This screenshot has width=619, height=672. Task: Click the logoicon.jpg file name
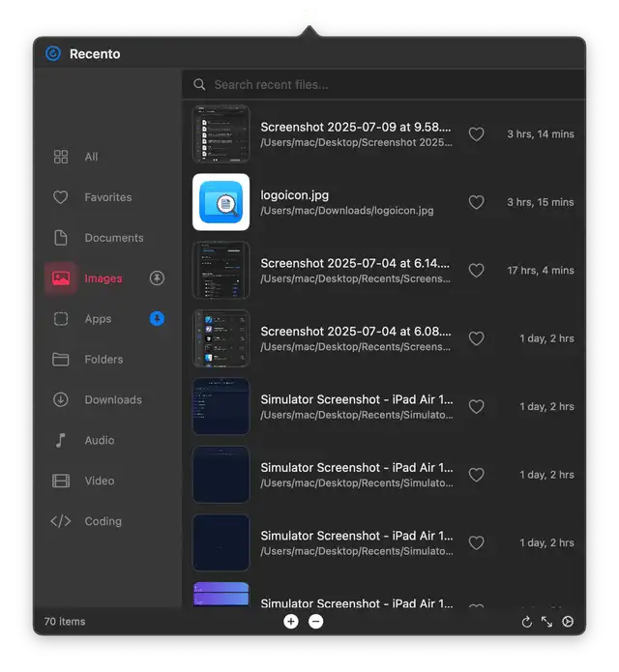tap(294, 195)
